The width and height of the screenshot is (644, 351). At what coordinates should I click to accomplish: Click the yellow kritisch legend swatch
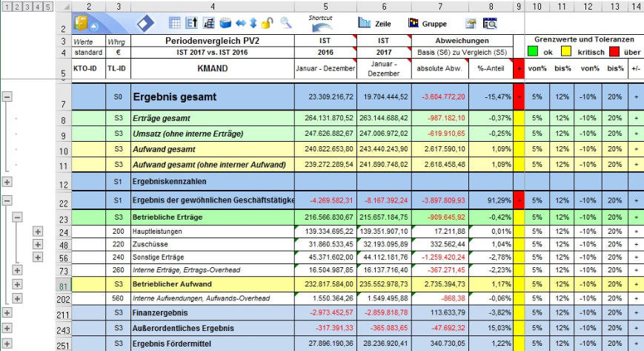[x=566, y=52]
